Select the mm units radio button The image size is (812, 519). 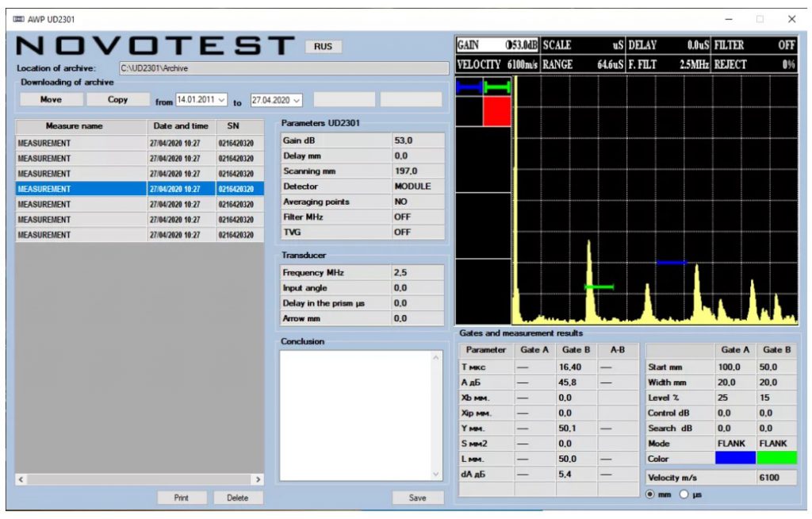pos(650,494)
